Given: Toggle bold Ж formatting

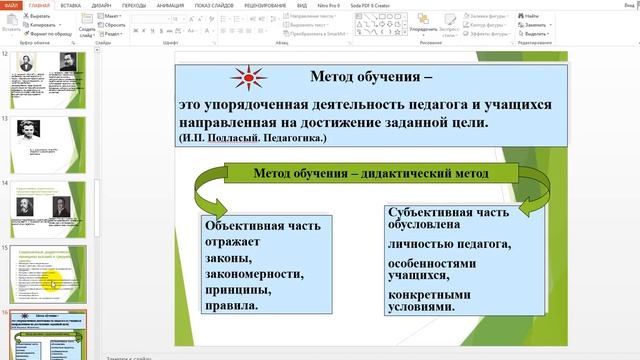Looking at the screenshot, I should coord(136,31).
